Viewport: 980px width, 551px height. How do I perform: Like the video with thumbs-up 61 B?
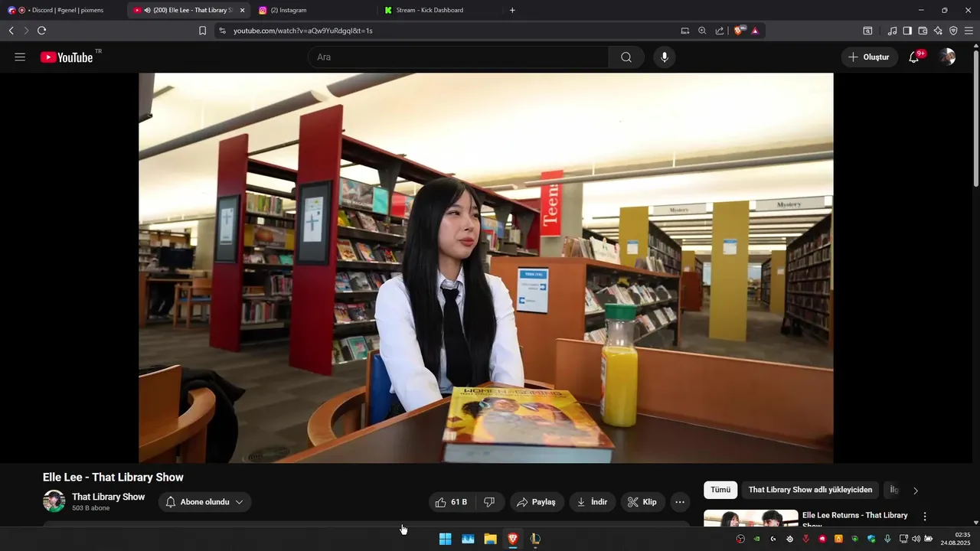click(452, 502)
